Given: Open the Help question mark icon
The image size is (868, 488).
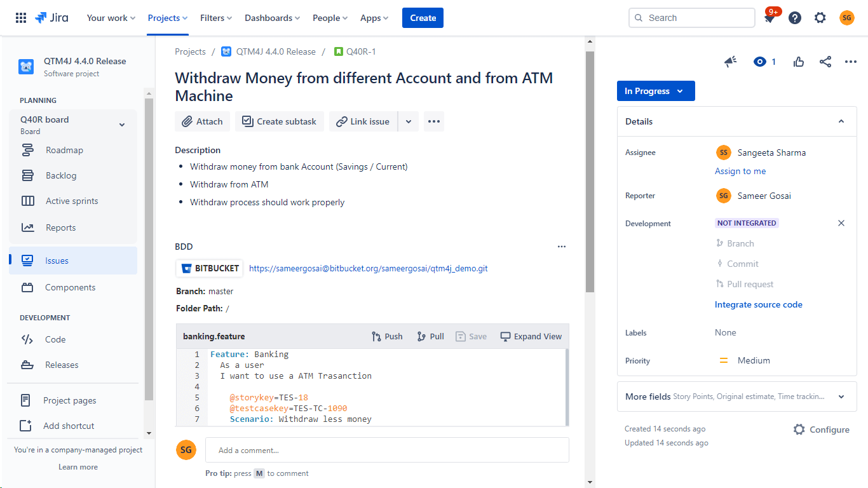Looking at the screenshot, I should pyautogui.click(x=795, y=18).
